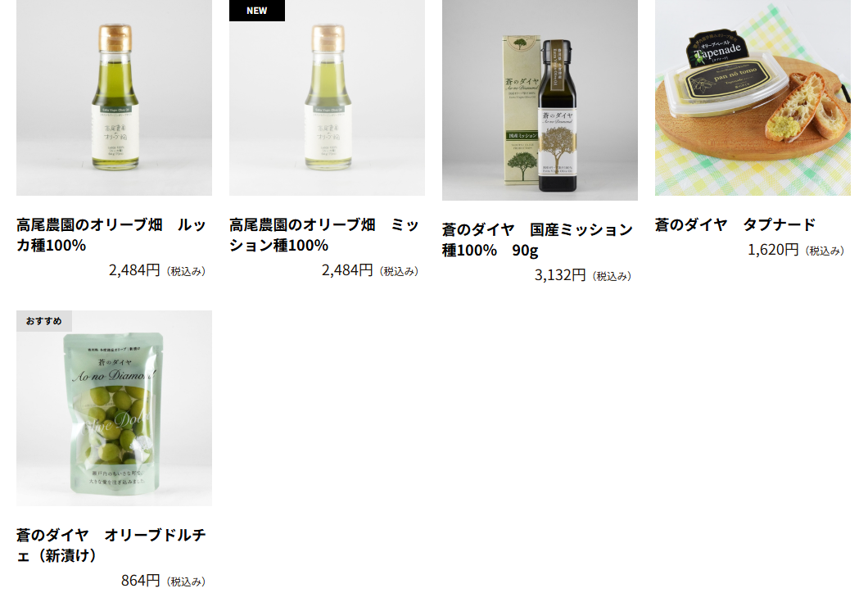Open the ルッカ種100% olive oil product image

tap(114, 97)
